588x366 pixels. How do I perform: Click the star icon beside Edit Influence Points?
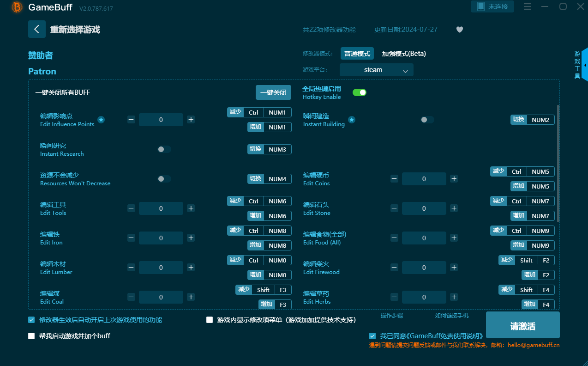101,120
